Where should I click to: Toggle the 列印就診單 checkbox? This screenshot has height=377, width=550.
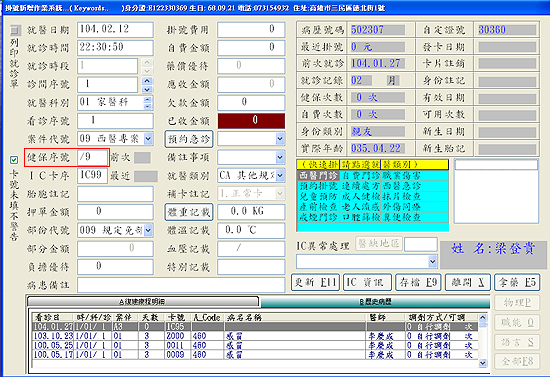point(15,30)
